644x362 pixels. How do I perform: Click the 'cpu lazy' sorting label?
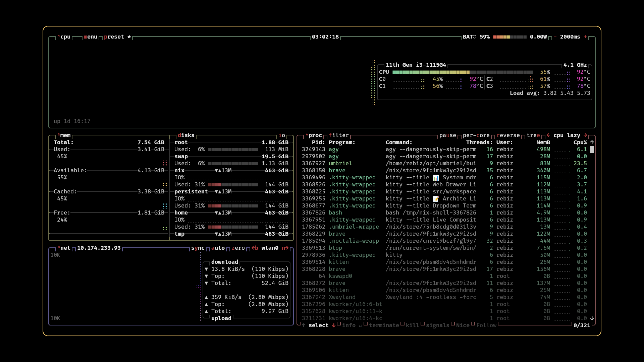[567, 135]
